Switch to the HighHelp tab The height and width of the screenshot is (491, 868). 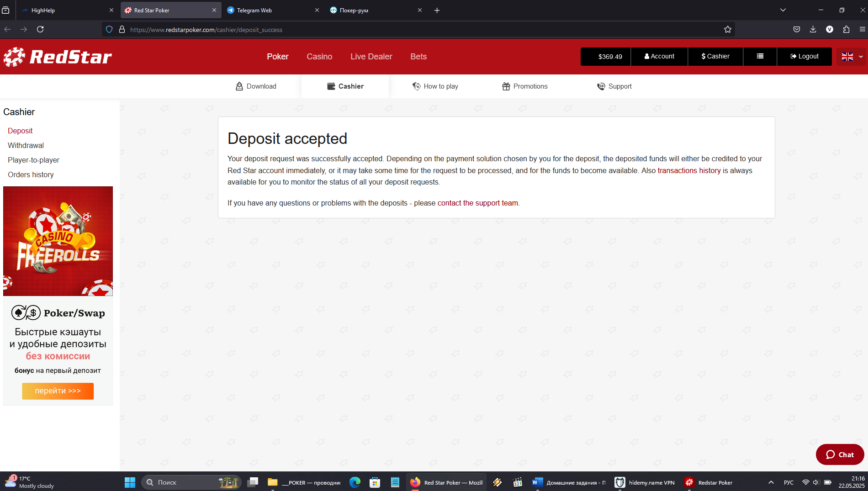66,10
